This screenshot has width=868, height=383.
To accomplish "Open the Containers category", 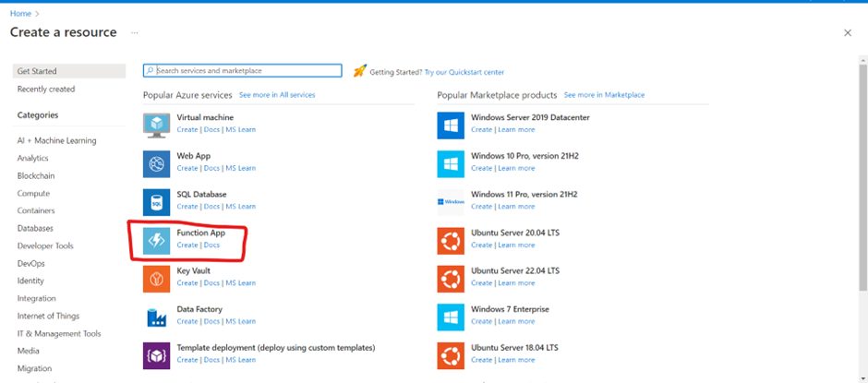I will 36,210.
